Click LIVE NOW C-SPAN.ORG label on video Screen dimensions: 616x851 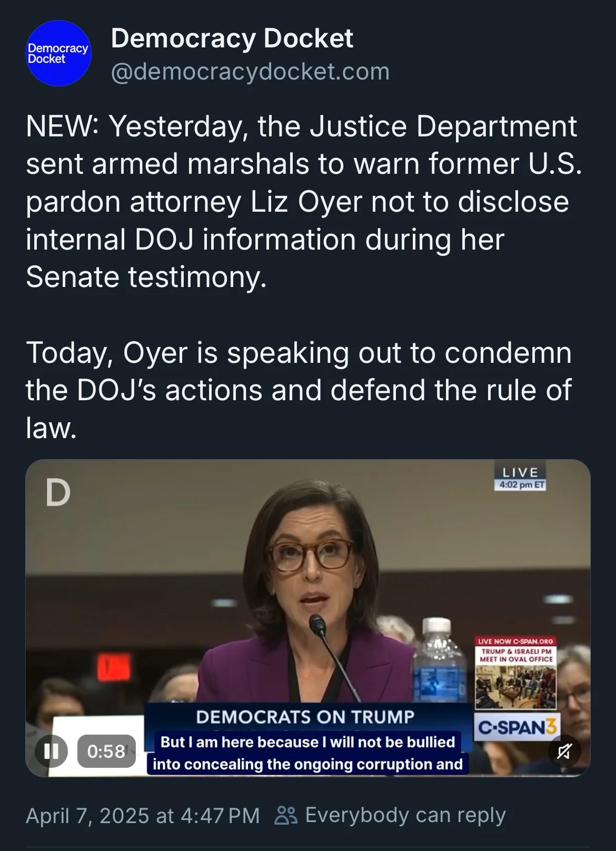515,641
